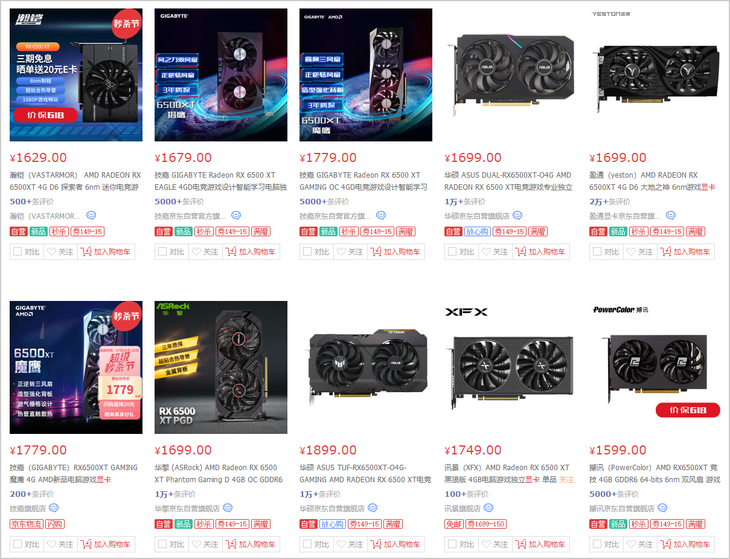Tick the compare checkbox for the ASUS TUF ¥1899 card
The width and height of the screenshot is (730, 559).
(x=307, y=544)
